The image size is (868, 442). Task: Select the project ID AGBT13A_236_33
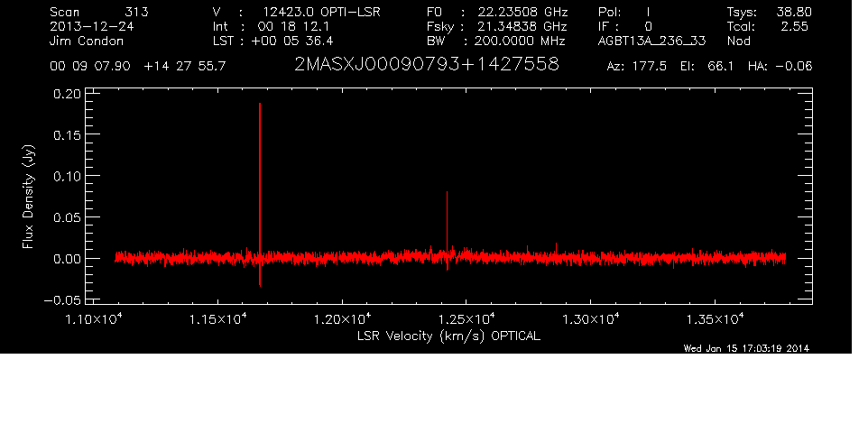click(x=652, y=41)
